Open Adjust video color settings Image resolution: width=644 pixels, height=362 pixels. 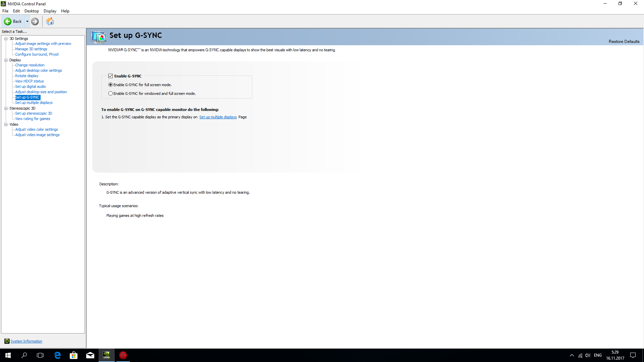[x=37, y=129]
